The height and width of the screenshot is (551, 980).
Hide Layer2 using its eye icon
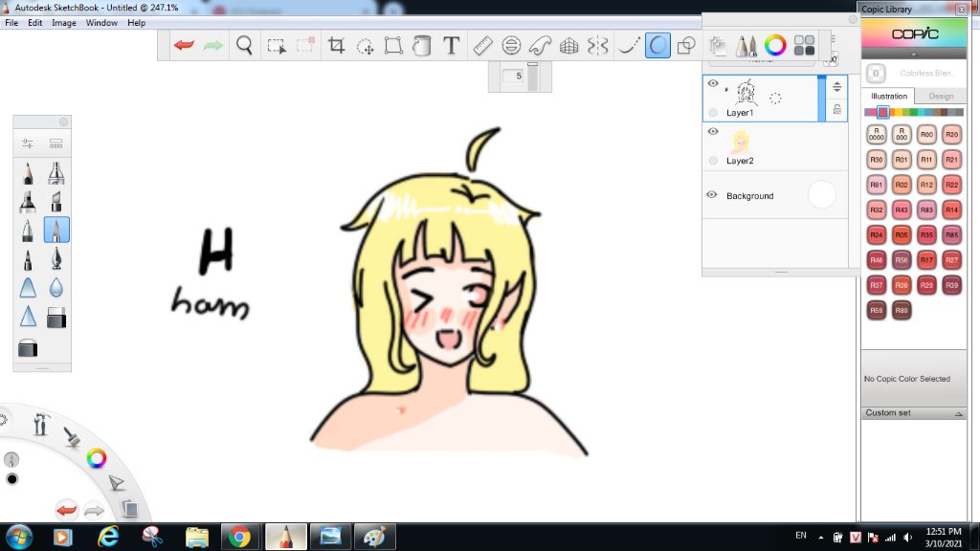click(712, 131)
